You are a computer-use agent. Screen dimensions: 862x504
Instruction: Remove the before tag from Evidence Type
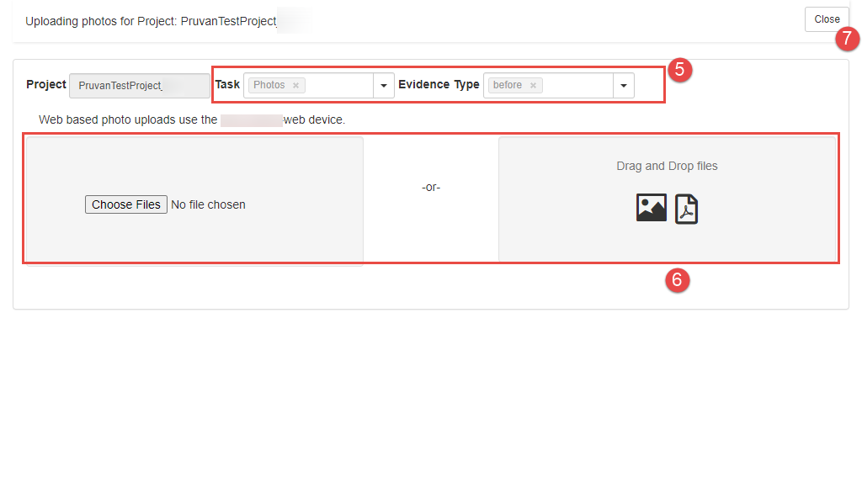533,86
